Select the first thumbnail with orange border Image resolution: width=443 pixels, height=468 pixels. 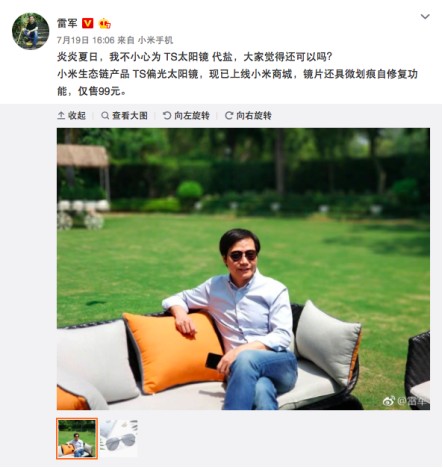click(x=77, y=439)
